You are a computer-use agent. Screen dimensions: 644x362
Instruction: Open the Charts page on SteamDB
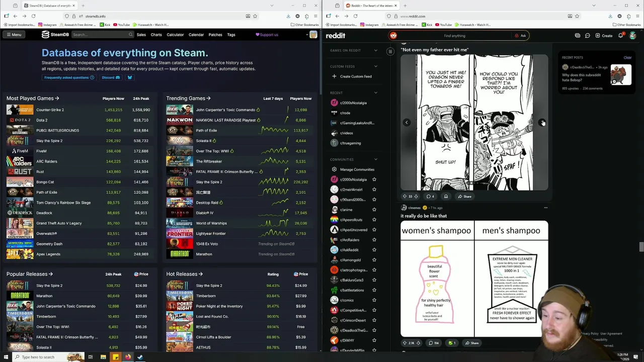156,35
